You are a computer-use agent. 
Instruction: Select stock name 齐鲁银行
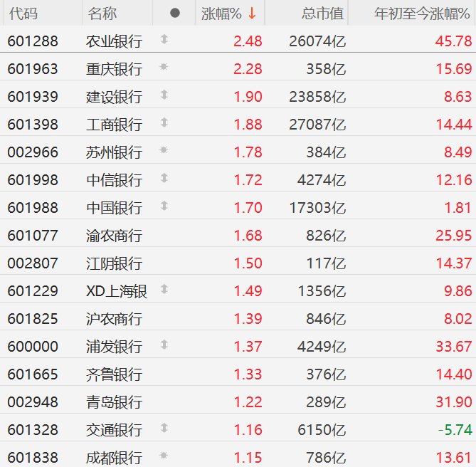click(x=114, y=374)
